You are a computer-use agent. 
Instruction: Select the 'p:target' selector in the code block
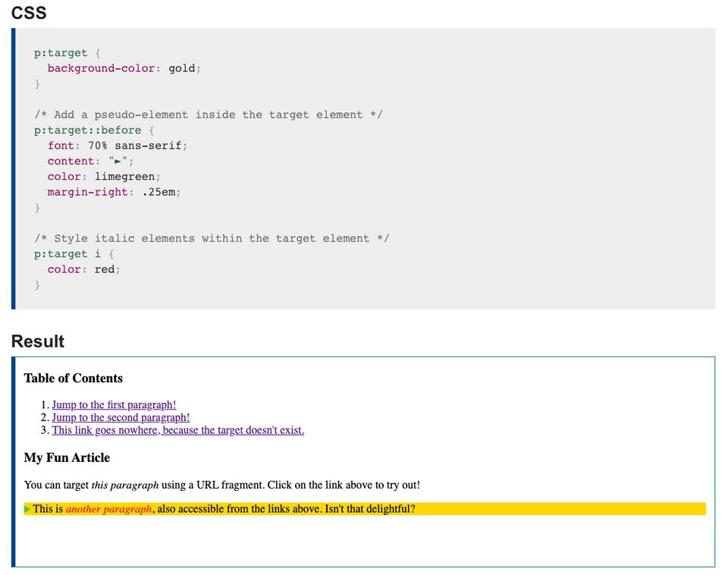point(60,52)
